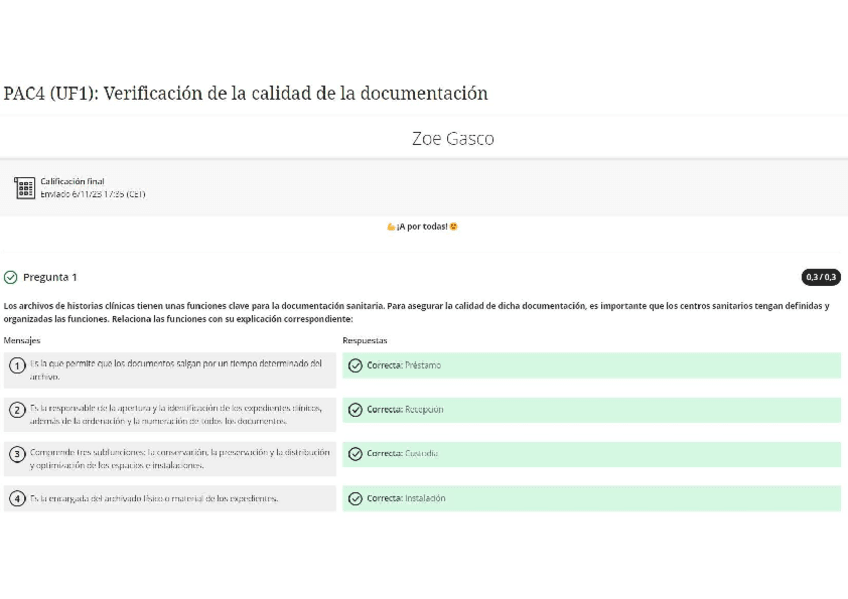Select the Correcta: Recepción answer row

(592, 410)
